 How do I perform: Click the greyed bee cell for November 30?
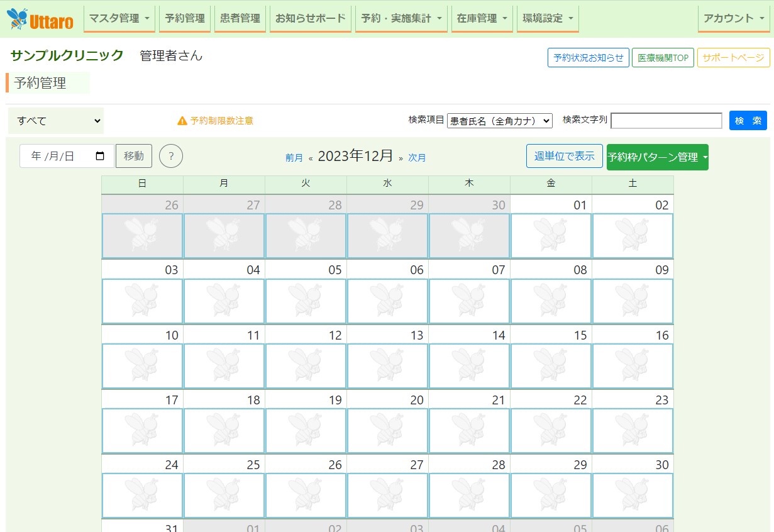(x=469, y=236)
